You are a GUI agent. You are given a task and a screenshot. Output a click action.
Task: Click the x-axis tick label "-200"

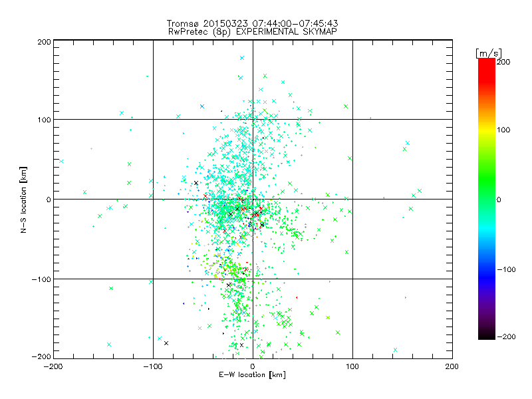[53, 366]
